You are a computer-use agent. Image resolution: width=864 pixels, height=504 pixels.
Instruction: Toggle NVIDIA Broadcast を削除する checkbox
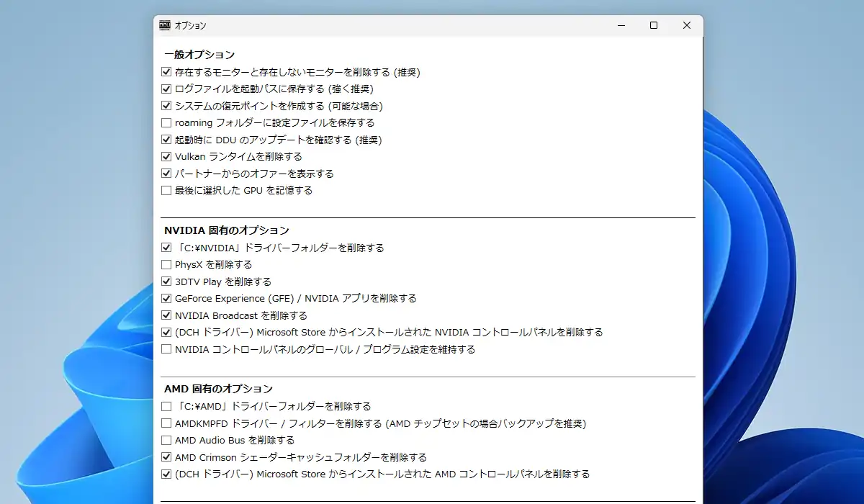pyautogui.click(x=167, y=315)
